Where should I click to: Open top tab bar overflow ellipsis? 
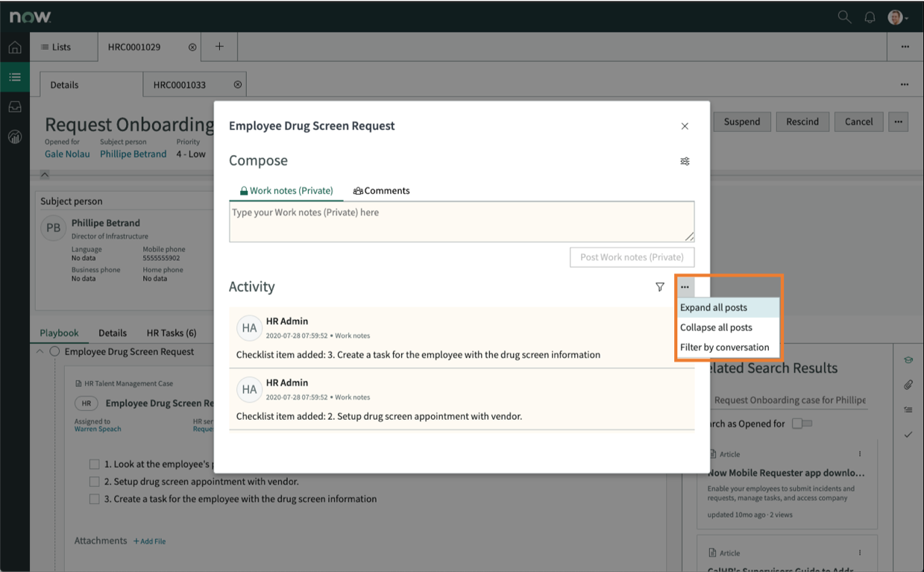click(905, 47)
